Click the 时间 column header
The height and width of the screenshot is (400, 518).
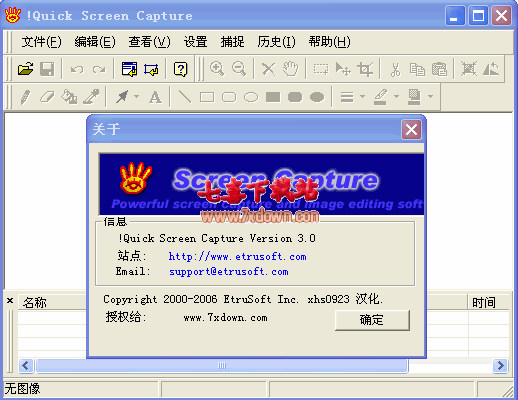(x=489, y=302)
